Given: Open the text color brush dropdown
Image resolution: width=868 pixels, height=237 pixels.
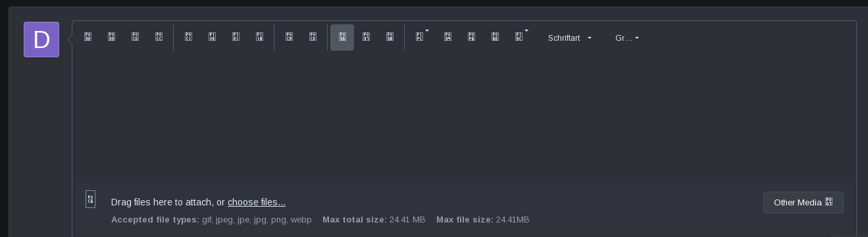Looking at the screenshot, I should coord(422,38).
